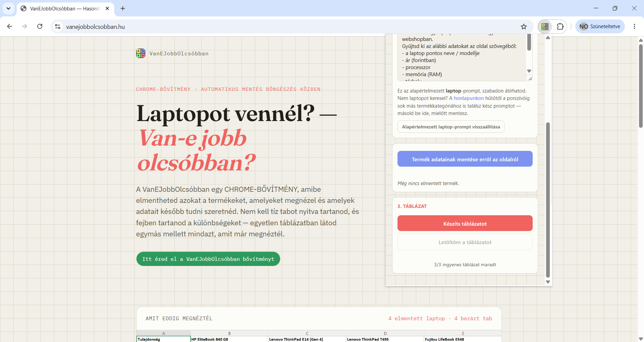Click Itt éred el a VanEJobbOlcsóbban bővítményt
Screen dimensions: 644x342
click(x=208, y=259)
